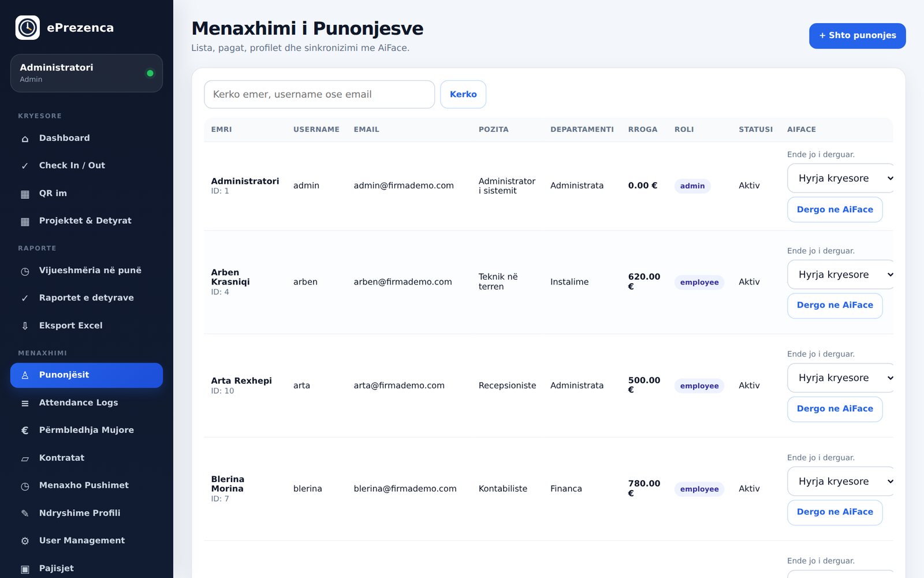Click the DEPARTAMENTI column header
Screen dimensions: 924x578
[x=582, y=129]
